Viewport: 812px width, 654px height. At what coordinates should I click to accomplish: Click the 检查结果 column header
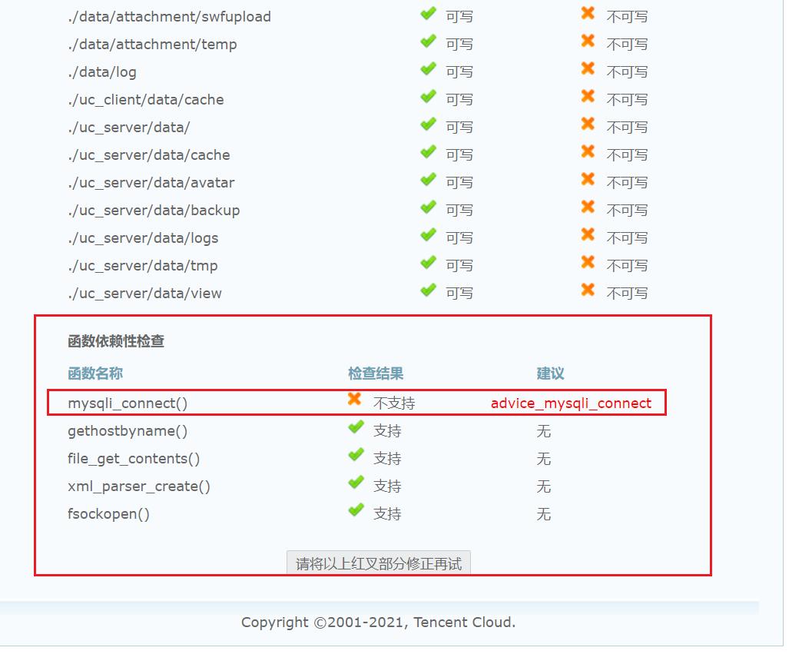(x=376, y=373)
